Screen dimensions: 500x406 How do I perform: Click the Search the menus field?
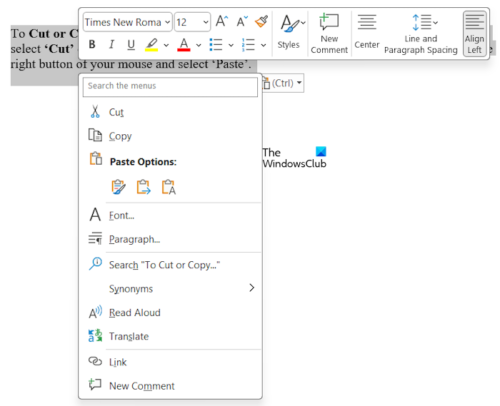170,87
